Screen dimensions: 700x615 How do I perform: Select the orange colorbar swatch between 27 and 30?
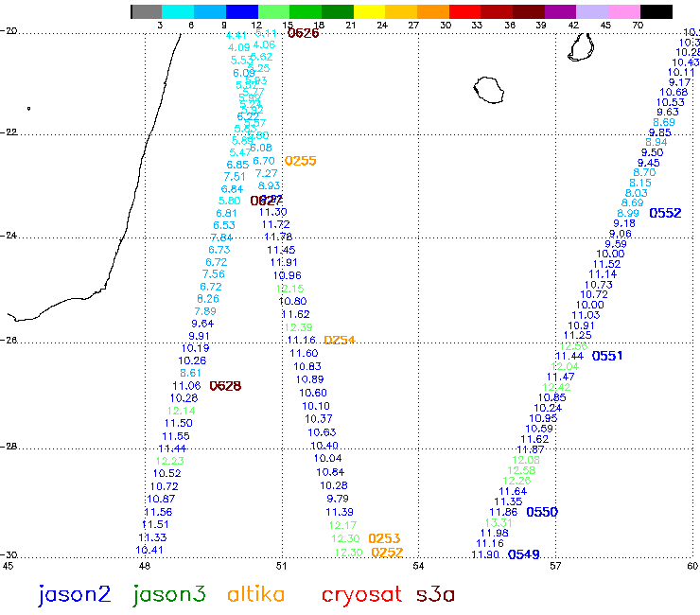click(433, 11)
